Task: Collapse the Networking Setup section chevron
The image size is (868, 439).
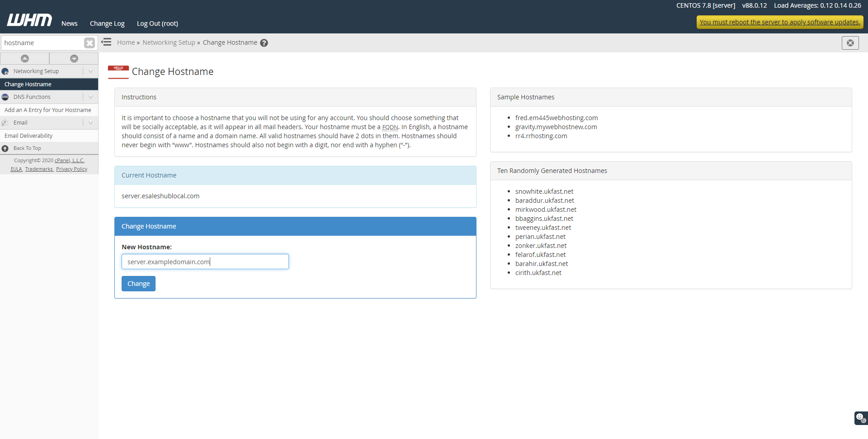Action: coord(90,71)
